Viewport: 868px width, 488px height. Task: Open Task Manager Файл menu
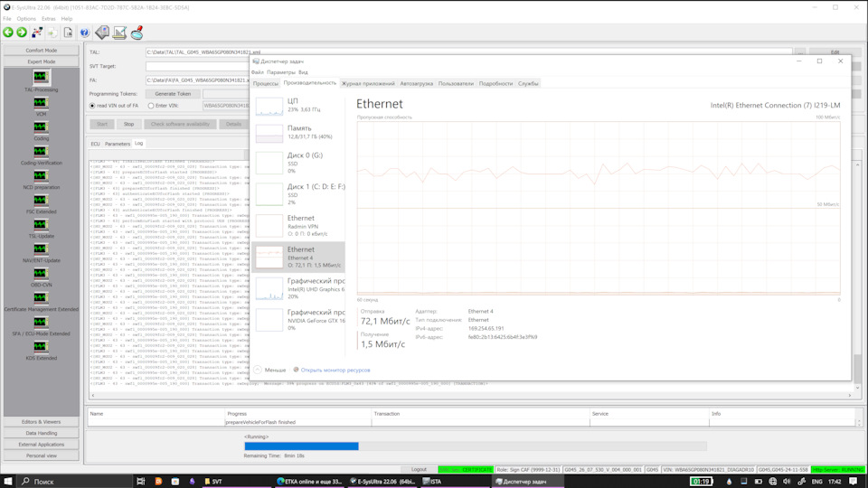pyautogui.click(x=258, y=72)
